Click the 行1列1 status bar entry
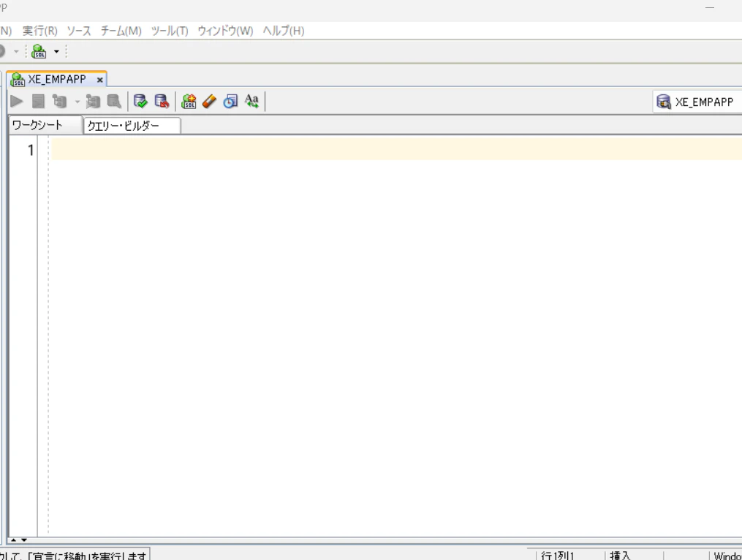Screen dimensions: 742x560 558,556
